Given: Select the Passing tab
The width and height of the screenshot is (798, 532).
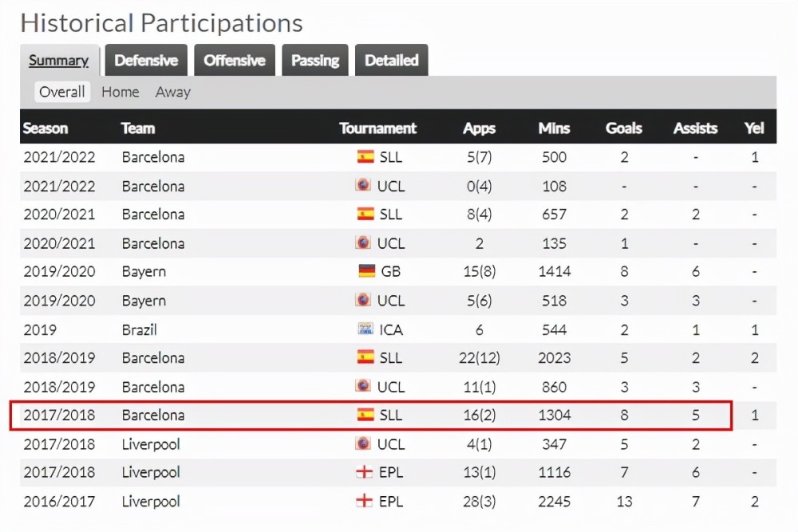Looking at the screenshot, I should (315, 60).
